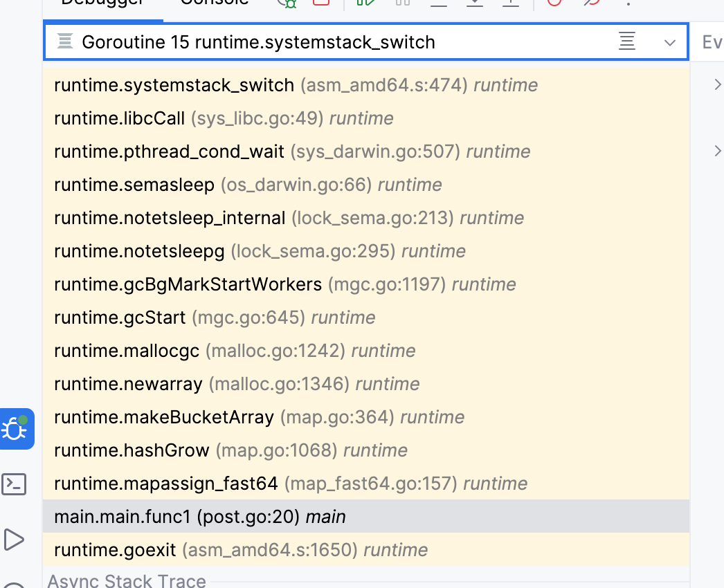Click the green bug Rerun debug icon
This screenshot has height=588, width=724.
(x=288, y=3)
